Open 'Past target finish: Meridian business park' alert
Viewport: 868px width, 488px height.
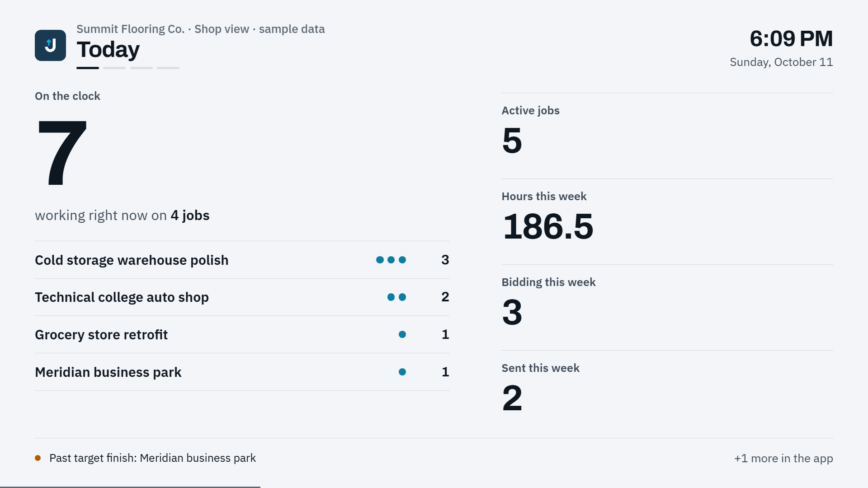[x=152, y=458]
